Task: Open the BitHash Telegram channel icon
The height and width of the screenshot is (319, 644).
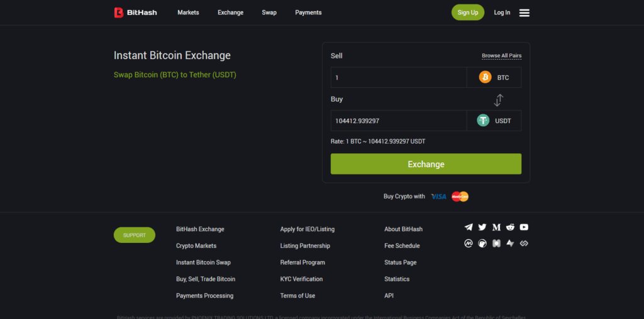Action: (469, 227)
